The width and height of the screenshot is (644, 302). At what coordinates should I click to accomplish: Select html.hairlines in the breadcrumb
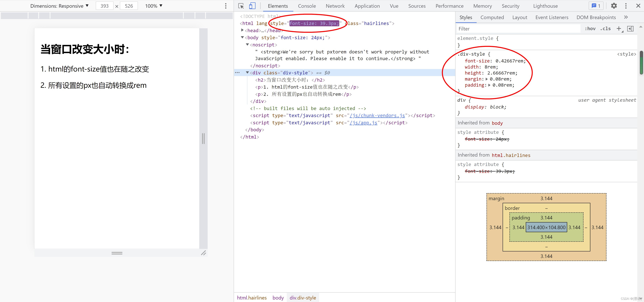pos(252,298)
